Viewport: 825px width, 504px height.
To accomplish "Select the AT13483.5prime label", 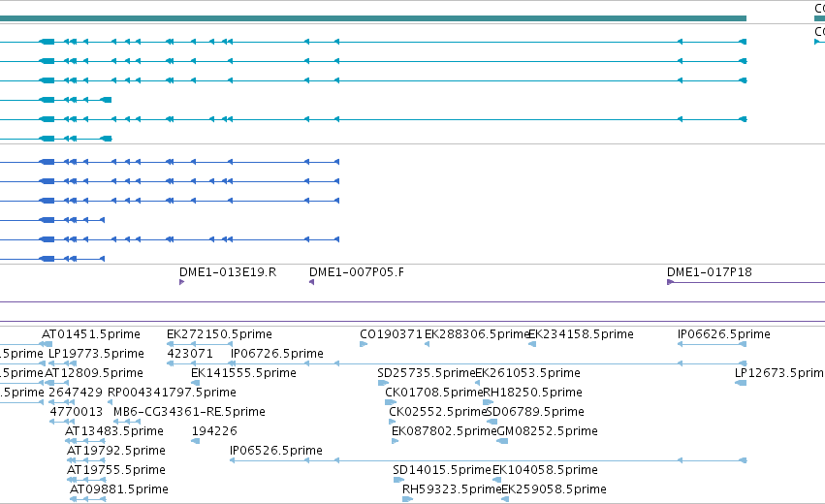I will (114, 431).
